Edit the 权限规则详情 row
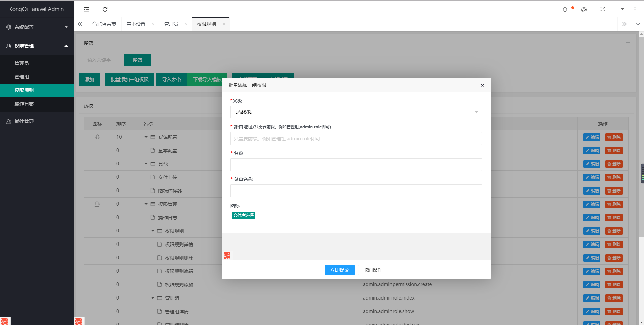The height and width of the screenshot is (325, 644). [x=592, y=245]
